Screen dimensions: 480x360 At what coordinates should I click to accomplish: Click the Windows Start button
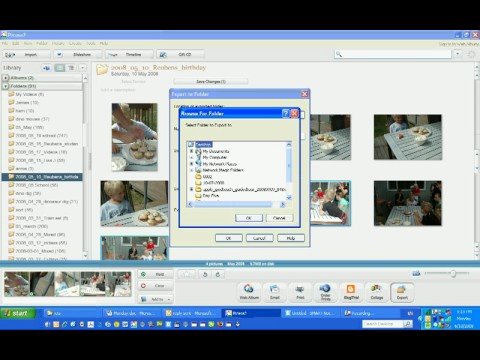coord(17,313)
